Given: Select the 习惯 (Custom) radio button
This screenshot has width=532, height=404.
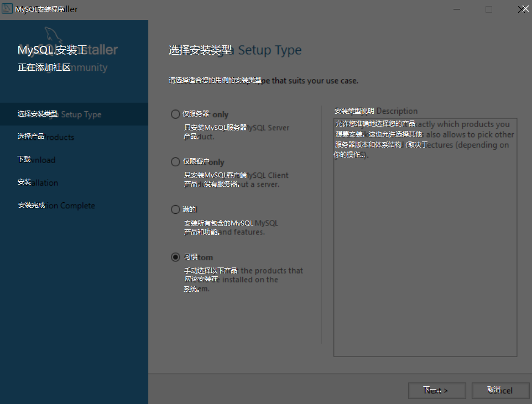Looking at the screenshot, I should (175, 257).
